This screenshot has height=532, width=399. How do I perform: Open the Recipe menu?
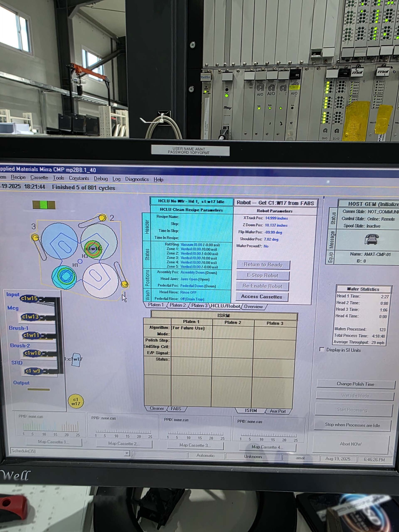point(18,177)
